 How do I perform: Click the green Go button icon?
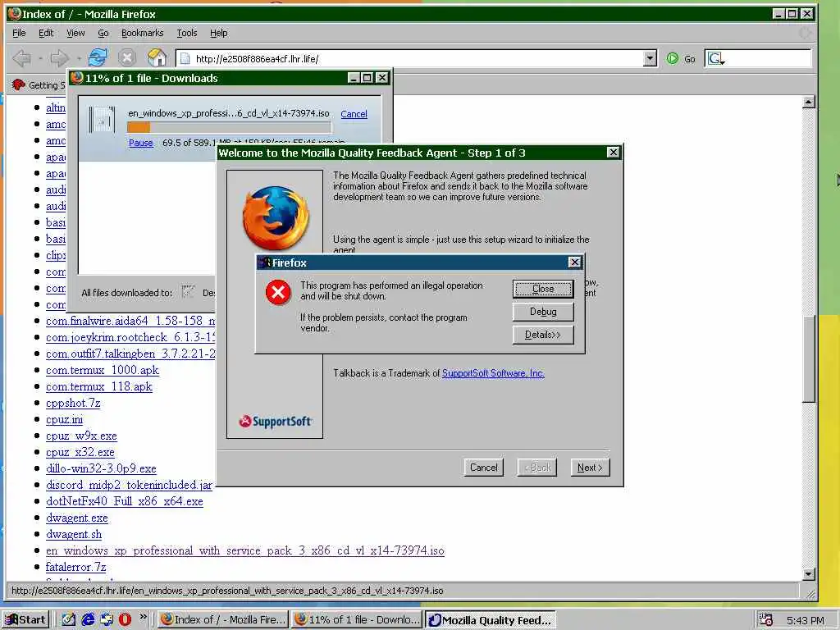point(673,58)
